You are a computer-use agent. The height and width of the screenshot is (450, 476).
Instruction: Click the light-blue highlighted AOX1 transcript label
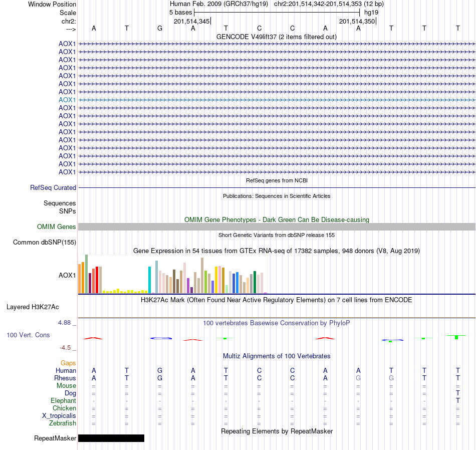coord(67,100)
